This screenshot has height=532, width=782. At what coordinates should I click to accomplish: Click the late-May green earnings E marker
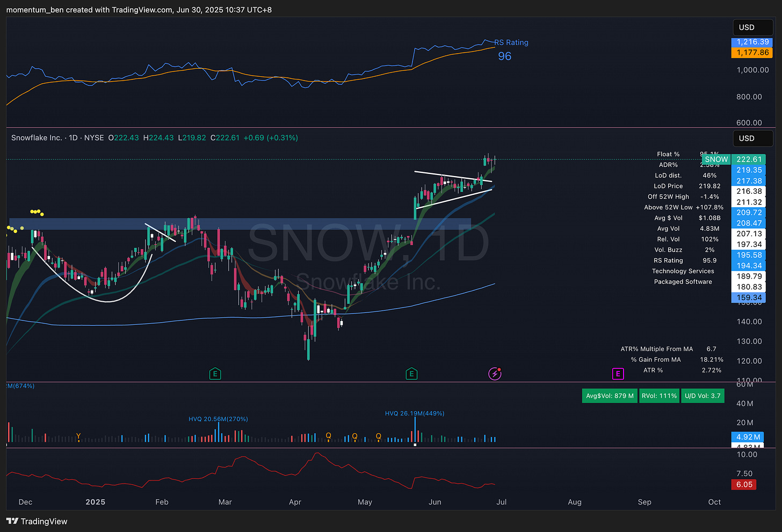[411, 374]
